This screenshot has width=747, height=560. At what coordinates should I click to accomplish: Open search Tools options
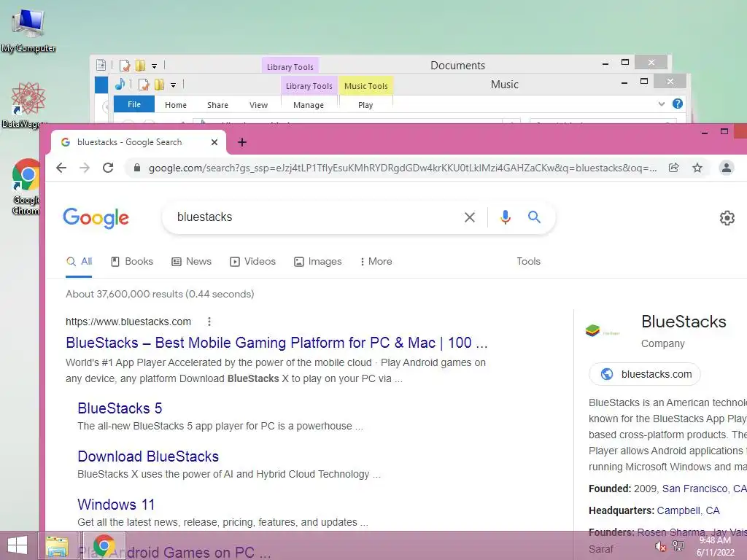[x=529, y=262]
